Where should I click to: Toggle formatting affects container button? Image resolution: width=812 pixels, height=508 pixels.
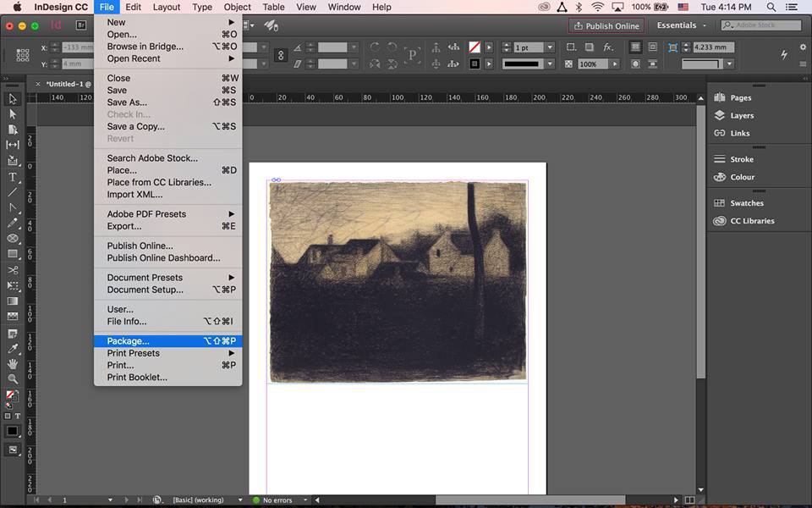click(x=8, y=416)
